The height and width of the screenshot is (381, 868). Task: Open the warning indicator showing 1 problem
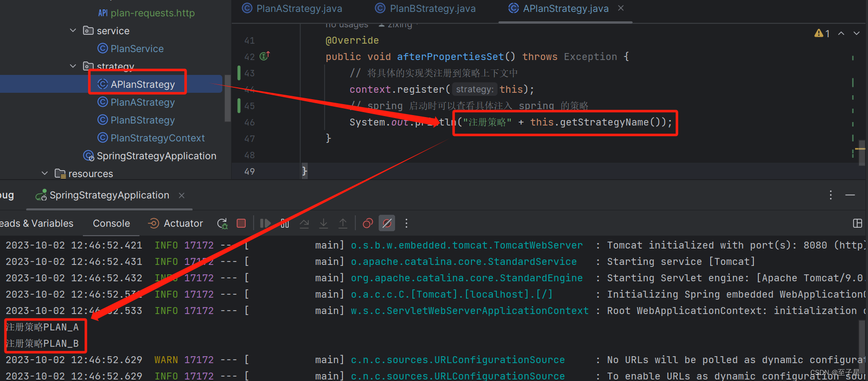pyautogui.click(x=822, y=33)
